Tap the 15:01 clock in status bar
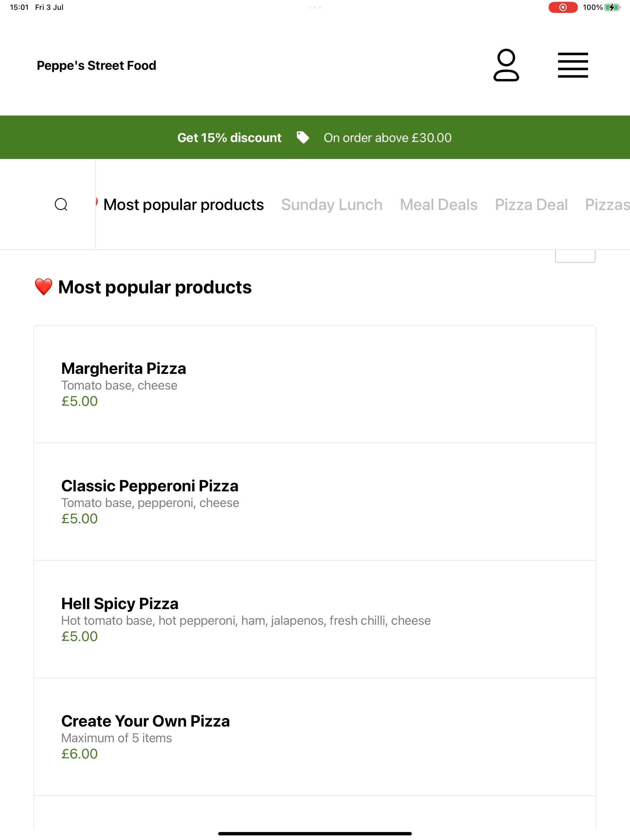This screenshot has width=630, height=840. tap(19, 7)
